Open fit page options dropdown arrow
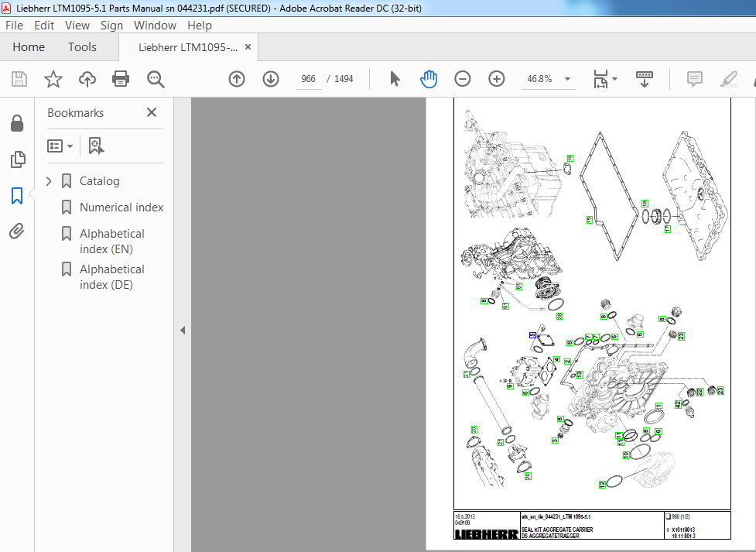 click(614, 79)
